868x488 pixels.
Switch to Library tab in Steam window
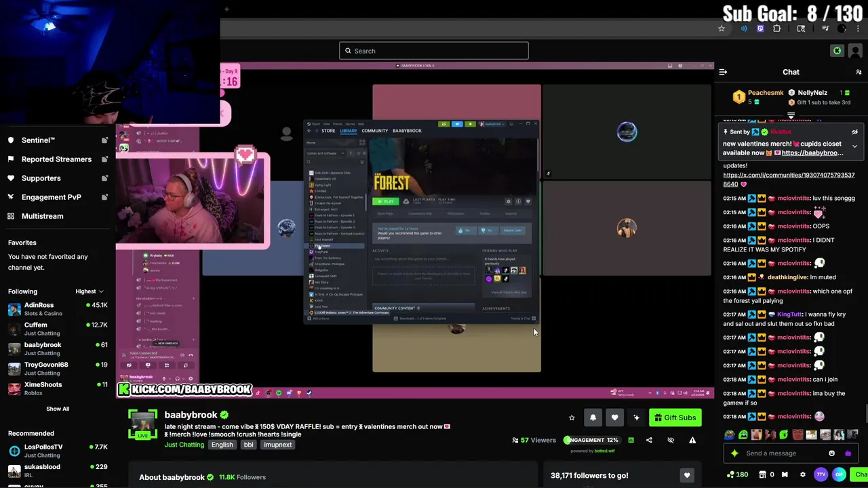click(x=349, y=131)
